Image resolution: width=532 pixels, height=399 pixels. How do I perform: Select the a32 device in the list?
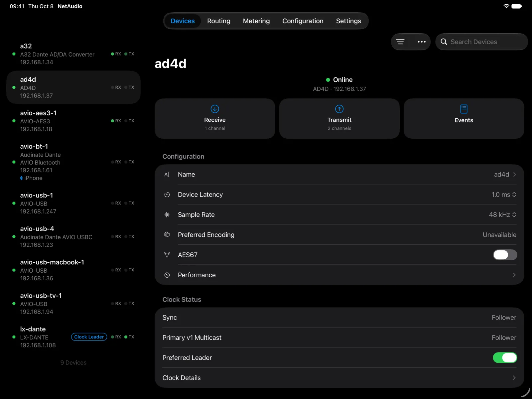[73, 54]
